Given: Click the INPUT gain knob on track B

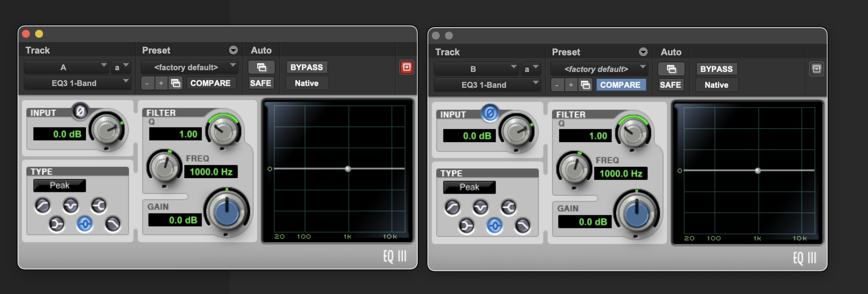Looking at the screenshot, I should (x=517, y=131).
